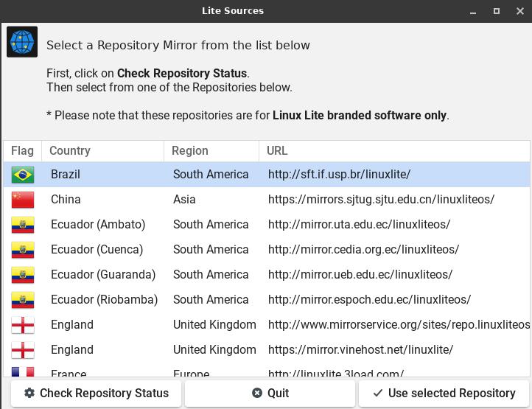Select the Ecuador (Ambato) row name
The image size is (532, 409).
point(98,224)
